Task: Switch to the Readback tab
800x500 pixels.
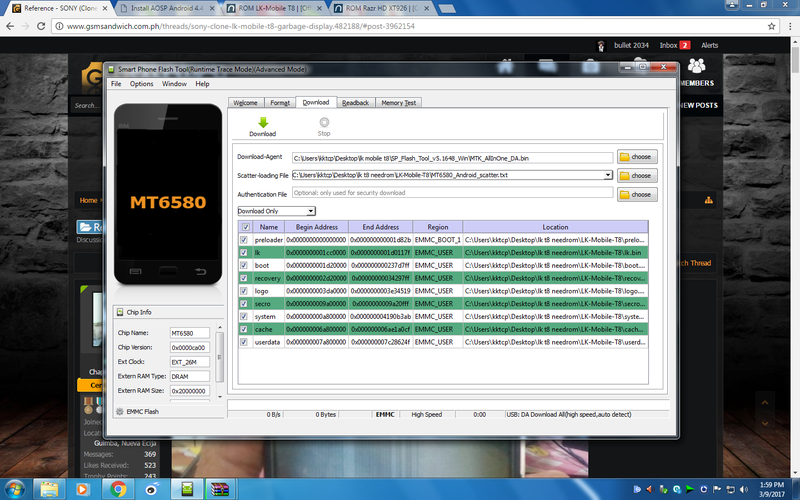Action: pyautogui.click(x=356, y=103)
